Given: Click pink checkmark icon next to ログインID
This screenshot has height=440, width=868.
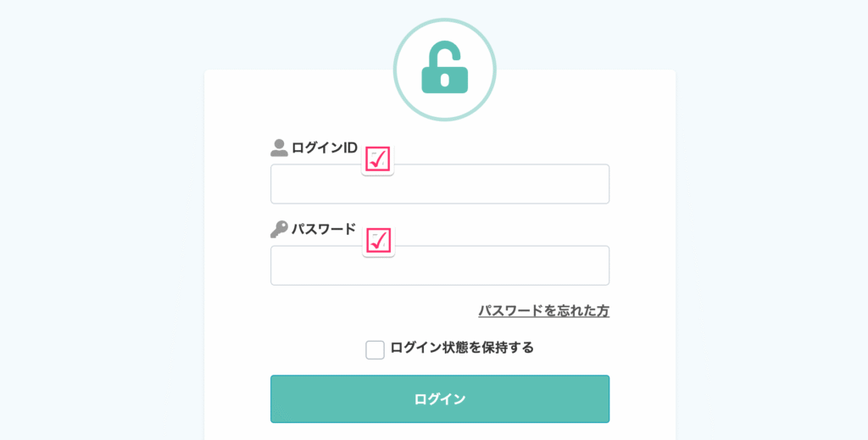Looking at the screenshot, I should (x=378, y=159).
